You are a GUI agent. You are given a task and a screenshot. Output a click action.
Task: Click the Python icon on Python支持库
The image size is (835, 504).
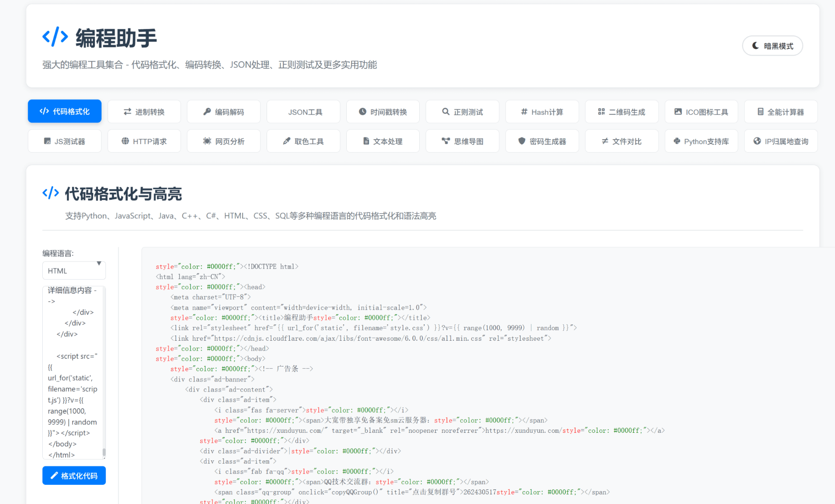[677, 141]
